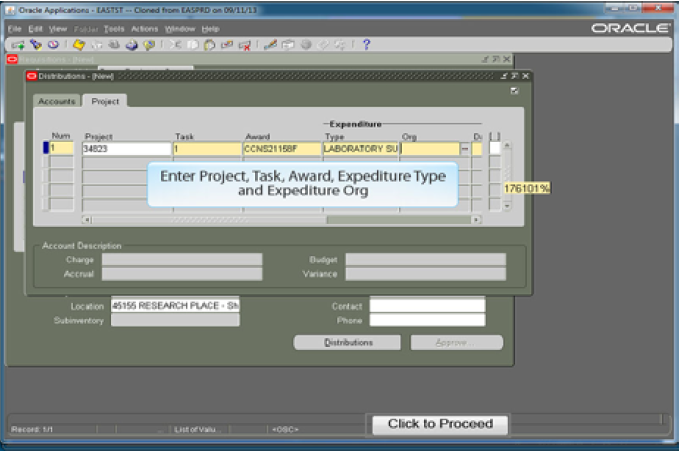
Task: Click the Accrual account description field
Action: pyautogui.click(x=182, y=274)
